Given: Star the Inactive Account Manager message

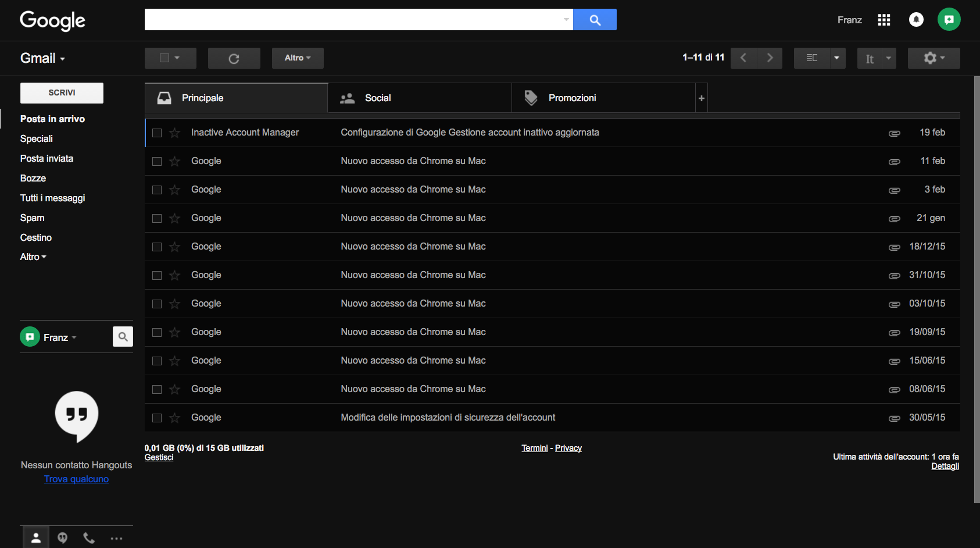Looking at the screenshot, I should [174, 133].
